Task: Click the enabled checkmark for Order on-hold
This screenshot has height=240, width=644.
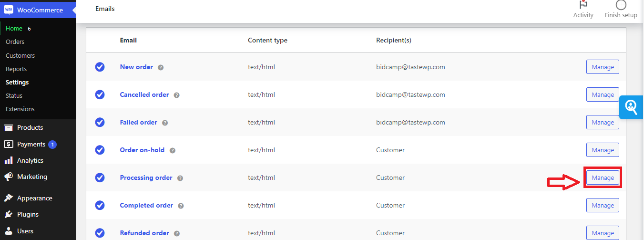Action: click(x=100, y=150)
